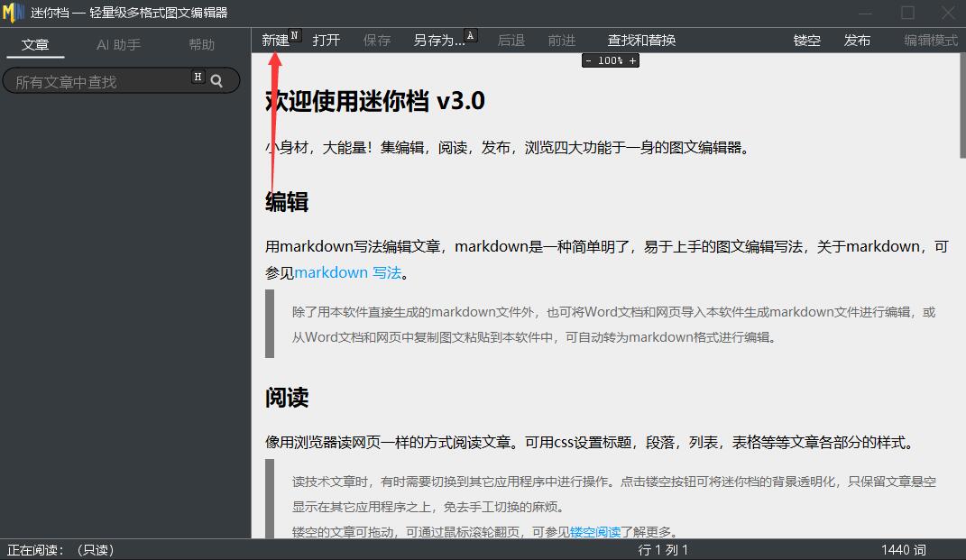Screen dimensions: 966x560
Task: Click the 迷你档 app logo in the title bar
Action: click(x=12, y=12)
